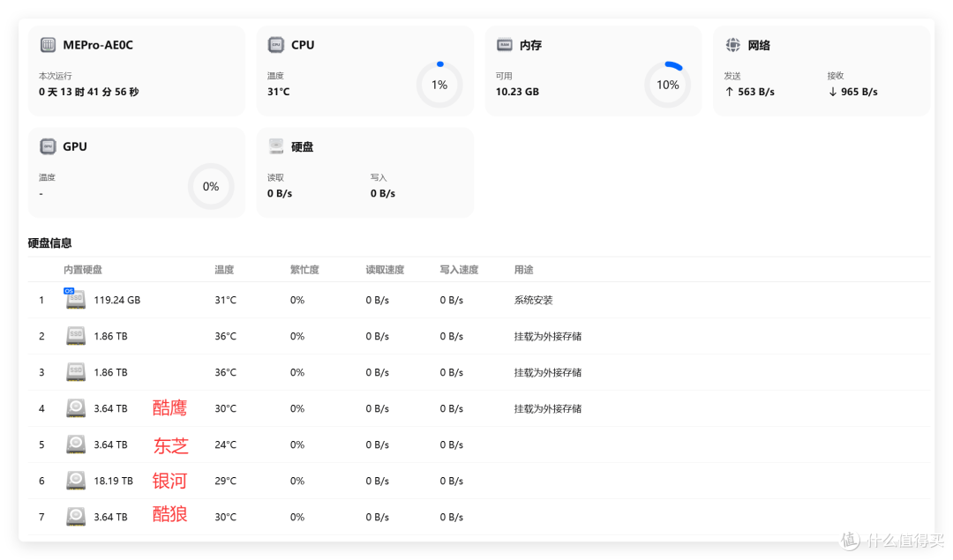Click the 网络 card title
Screen dimensions: 953x560
759,45
